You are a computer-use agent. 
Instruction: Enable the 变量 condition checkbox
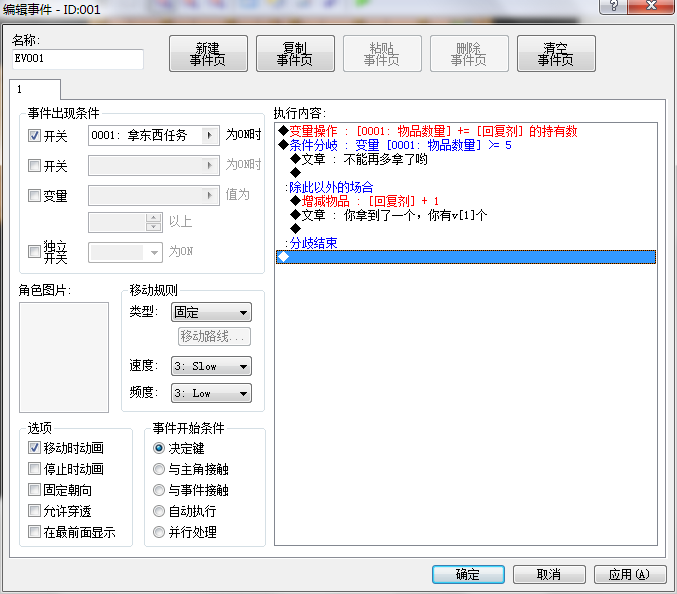[34, 196]
